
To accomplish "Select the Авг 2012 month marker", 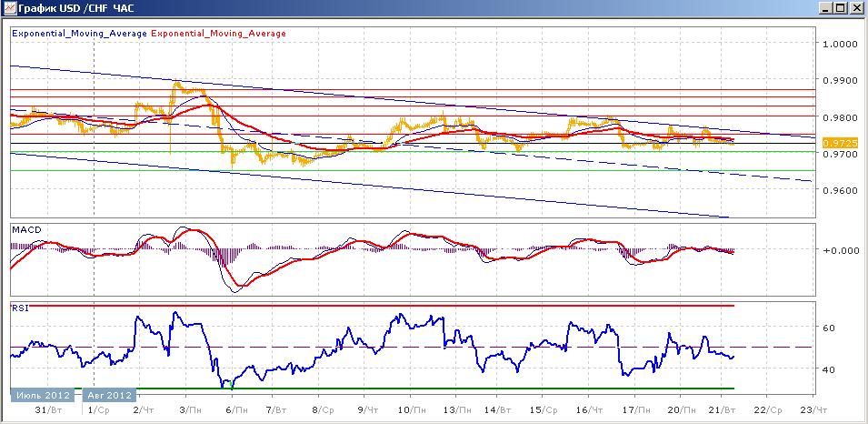I will click(110, 395).
